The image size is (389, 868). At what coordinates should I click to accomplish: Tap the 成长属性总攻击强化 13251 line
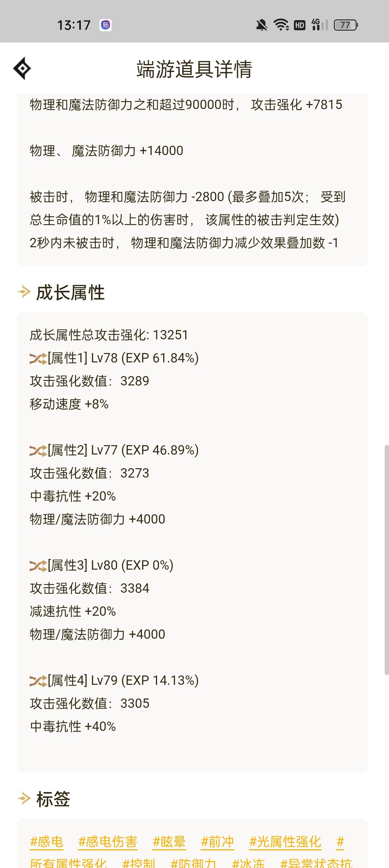[109, 335]
